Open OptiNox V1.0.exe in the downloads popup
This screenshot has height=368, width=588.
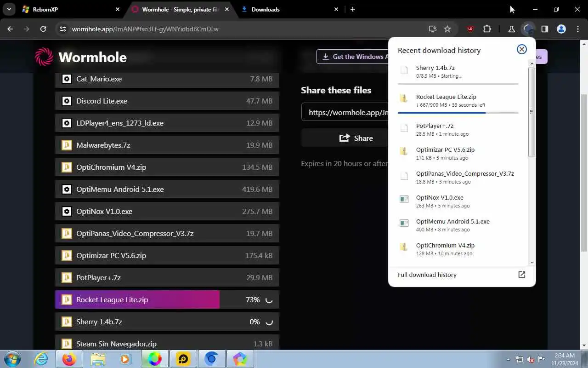458,201
